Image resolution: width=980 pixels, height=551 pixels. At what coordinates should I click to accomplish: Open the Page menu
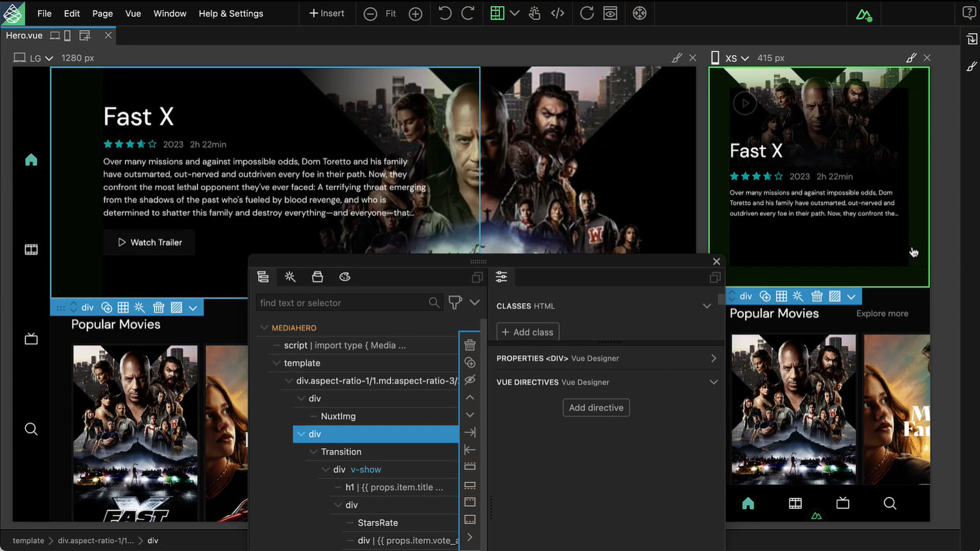tap(102, 14)
